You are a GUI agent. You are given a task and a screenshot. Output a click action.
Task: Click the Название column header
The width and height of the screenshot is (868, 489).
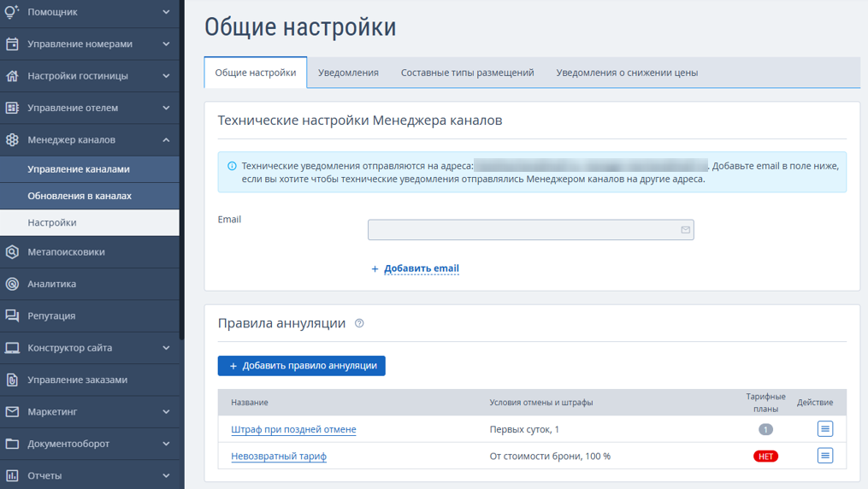249,403
